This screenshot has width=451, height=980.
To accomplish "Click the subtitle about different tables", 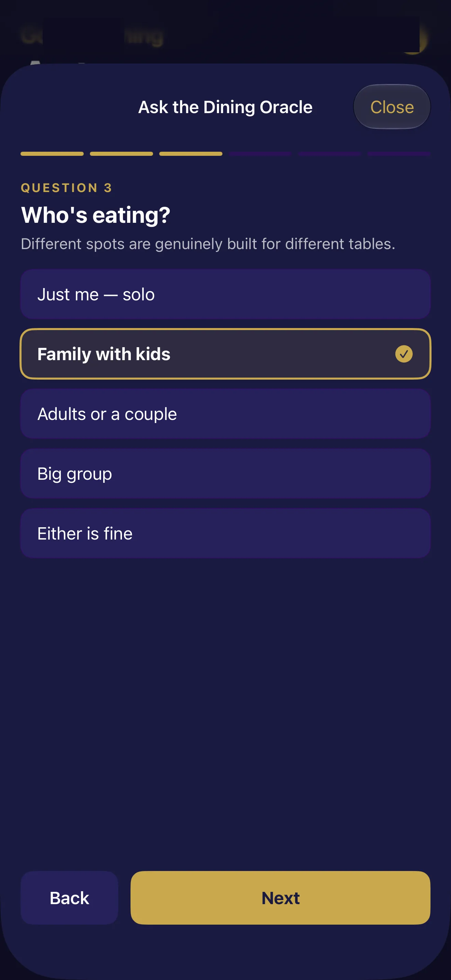I will click(x=208, y=244).
